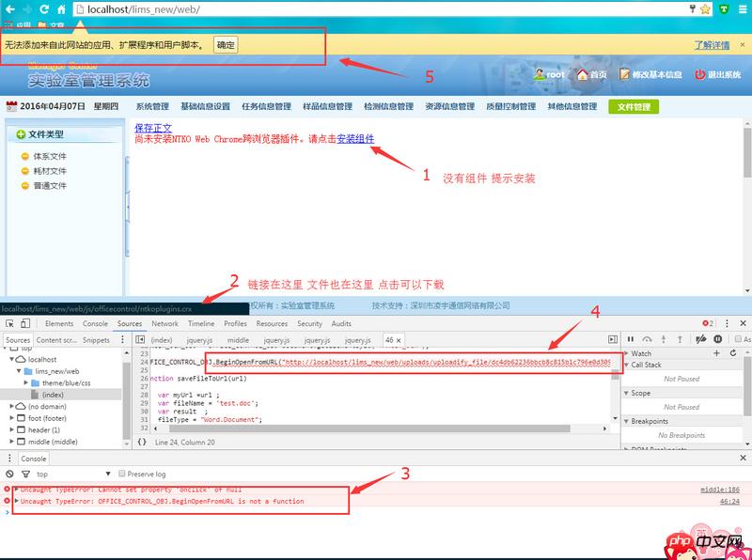Switch to the Audits panel tab
The width and height of the screenshot is (752, 560).
[x=341, y=323]
